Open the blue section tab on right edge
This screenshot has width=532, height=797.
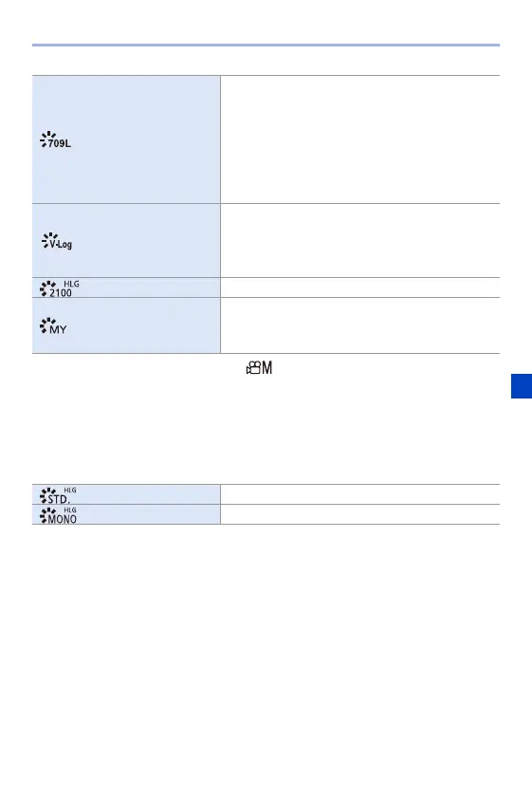point(522,386)
